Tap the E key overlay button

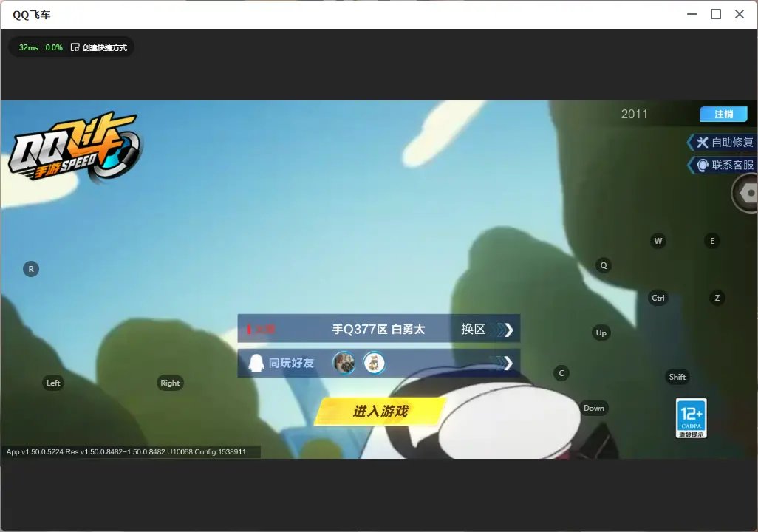[712, 241]
